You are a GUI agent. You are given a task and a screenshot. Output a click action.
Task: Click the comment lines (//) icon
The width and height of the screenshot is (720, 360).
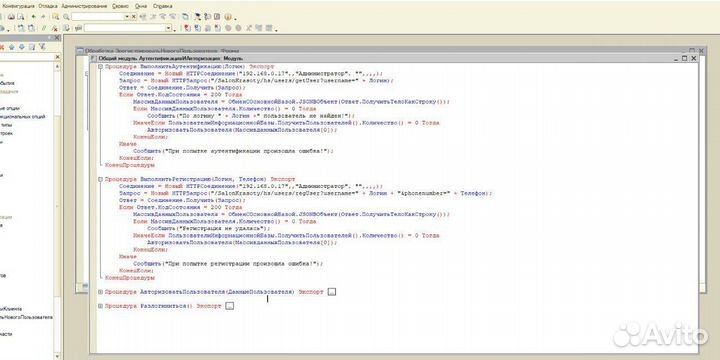tap(44, 28)
